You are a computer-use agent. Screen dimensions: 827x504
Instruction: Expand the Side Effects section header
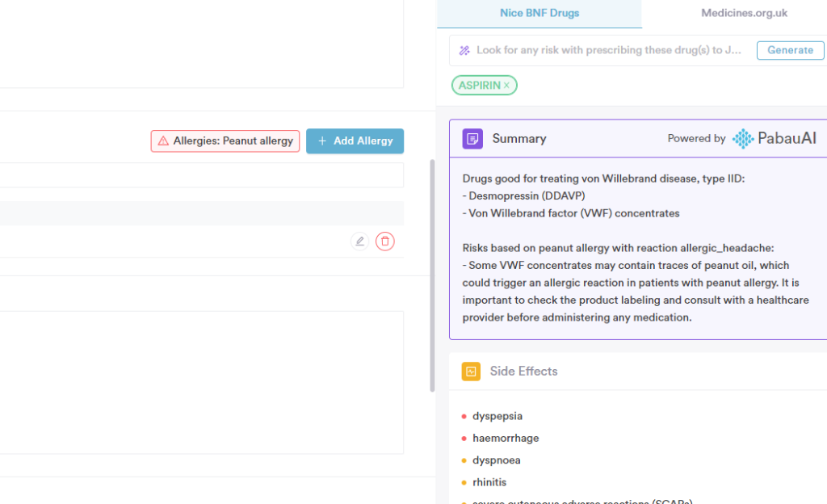click(x=523, y=372)
